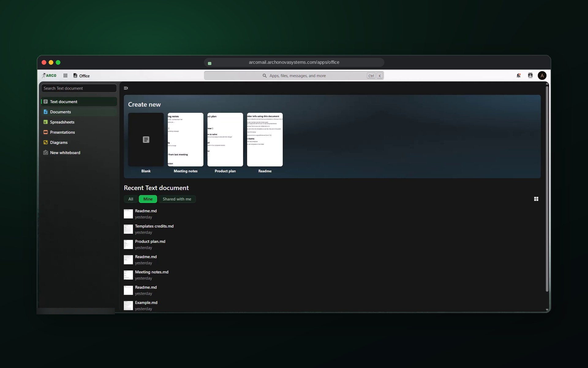Select the All filter tab

point(131,199)
